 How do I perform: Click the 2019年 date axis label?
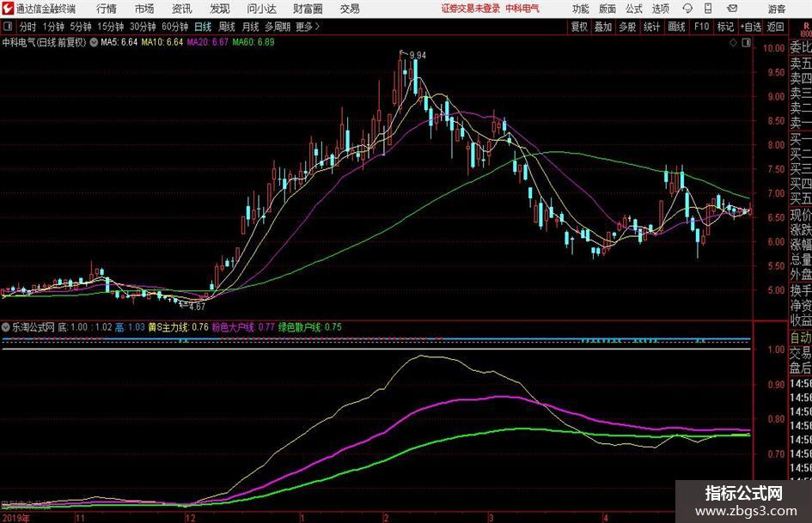tap(15, 518)
